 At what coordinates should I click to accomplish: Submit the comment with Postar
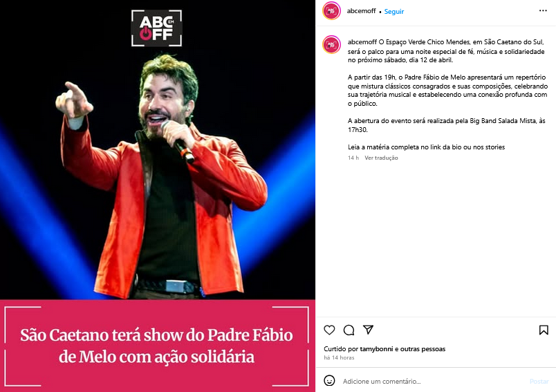coord(539,382)
